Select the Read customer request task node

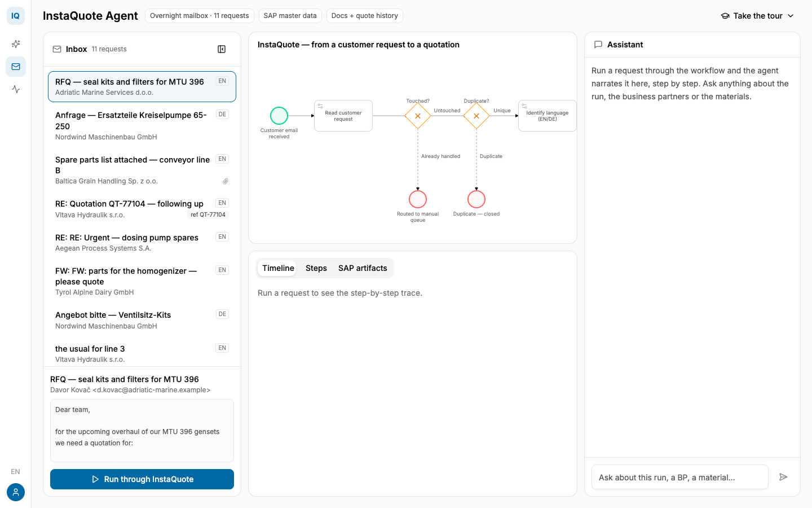pyautogui.click(x=343, y=116)
